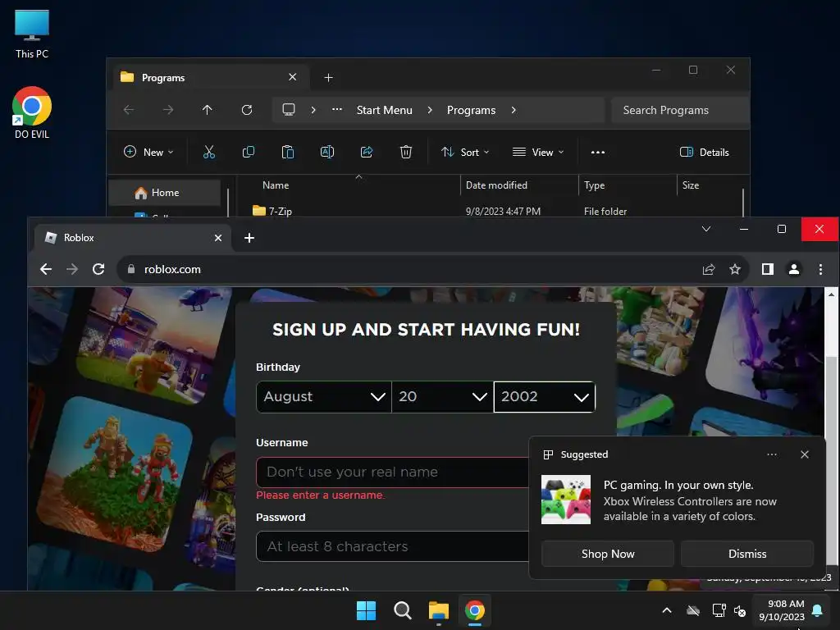Close the Roblox tab
This screenshot has height=630, width=840.
coord(218,238)
